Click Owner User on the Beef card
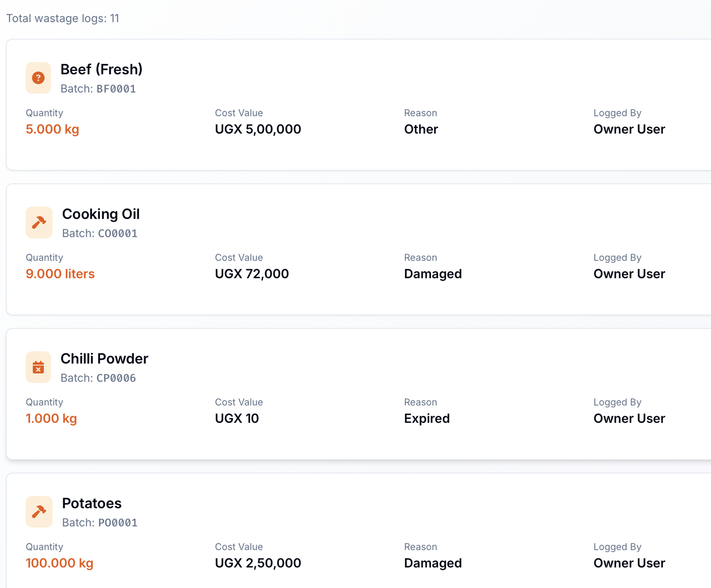This screenshot has height=588, width=711. (x=629, y=129)
